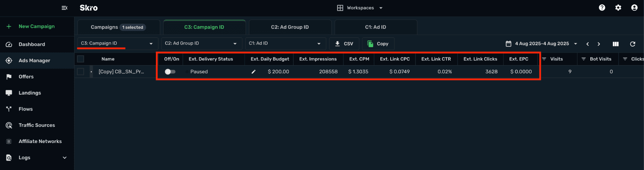Check the select-all header checkbox
This screenshot has width=644, height=170.
[80, 59]
